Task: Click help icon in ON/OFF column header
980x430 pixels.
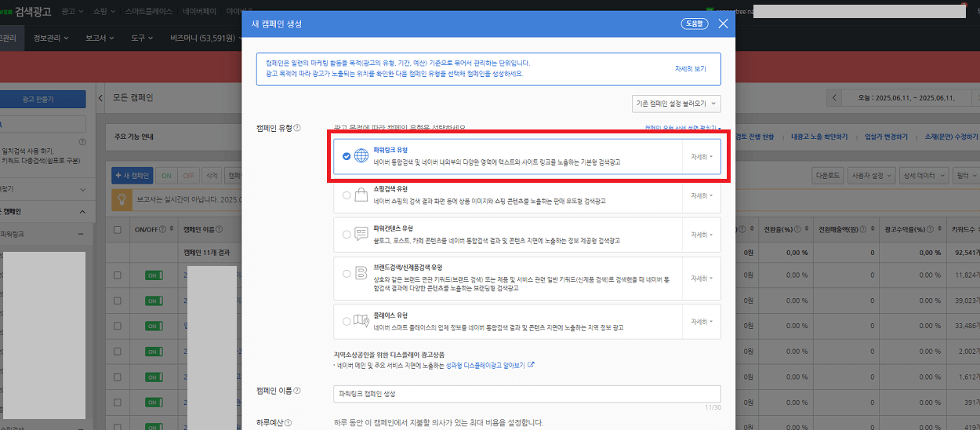Action: [163, 230]
